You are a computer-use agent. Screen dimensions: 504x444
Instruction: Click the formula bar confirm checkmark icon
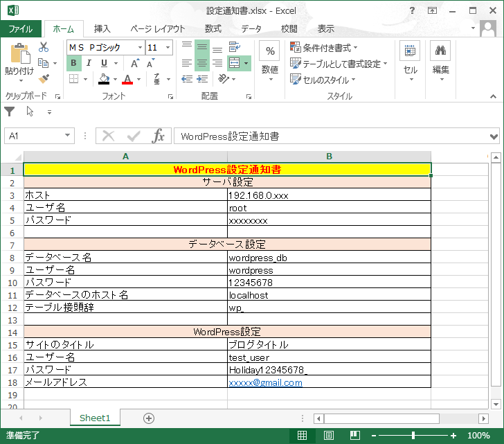click(x=134, y=136)
